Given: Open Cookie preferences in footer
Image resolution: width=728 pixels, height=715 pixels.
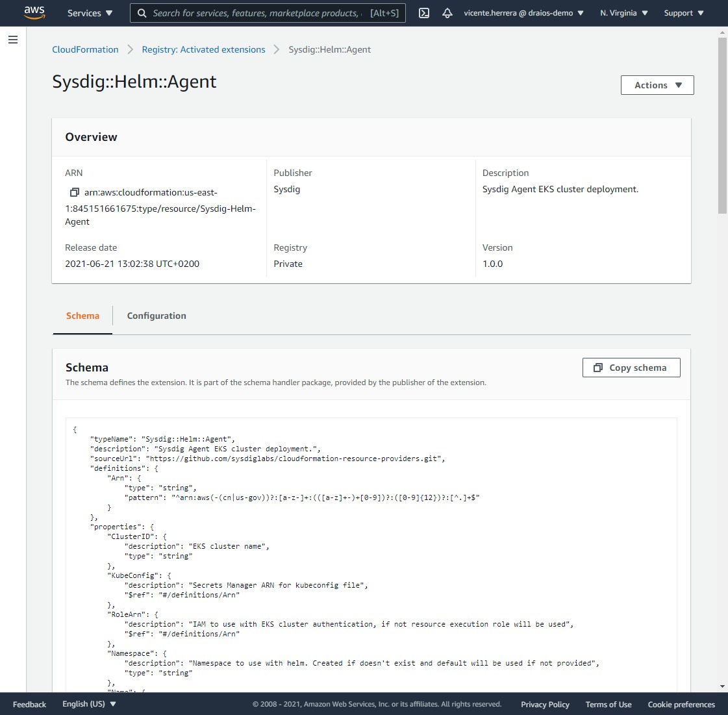Looking at the screenshot, I should pyautogui.click(x=681, y=705).
